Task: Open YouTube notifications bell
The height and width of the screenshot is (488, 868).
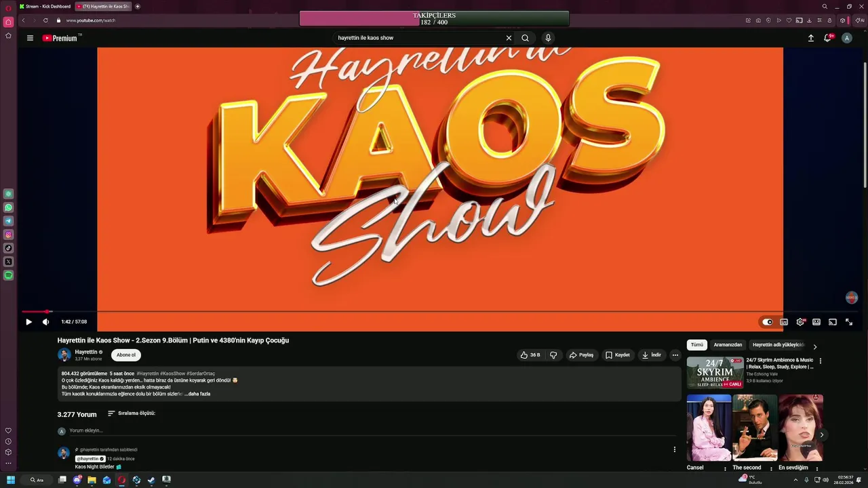Action: tap(827, 38)
